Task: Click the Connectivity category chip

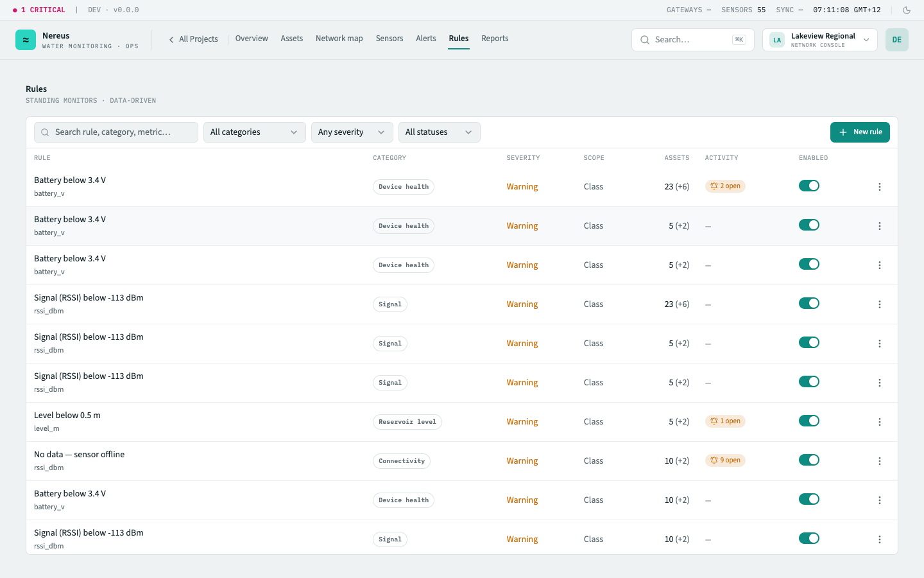Action: coord(402,461)
